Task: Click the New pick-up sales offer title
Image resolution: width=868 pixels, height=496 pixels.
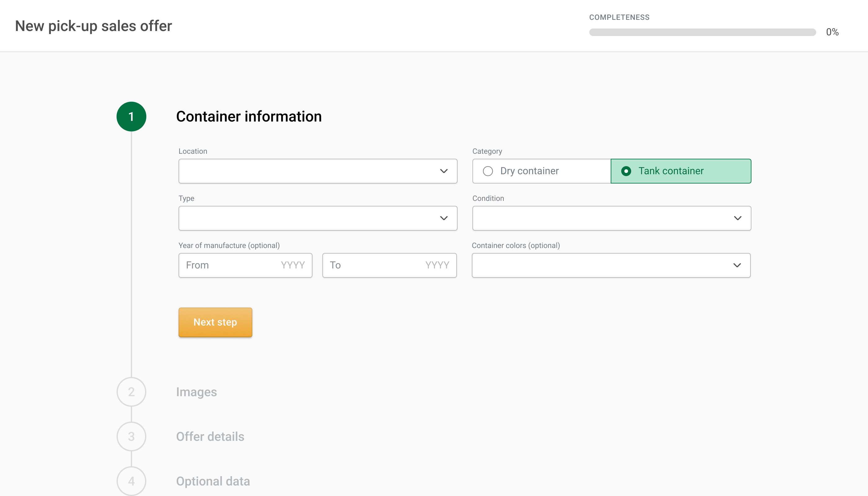Action: coord(93,26)
